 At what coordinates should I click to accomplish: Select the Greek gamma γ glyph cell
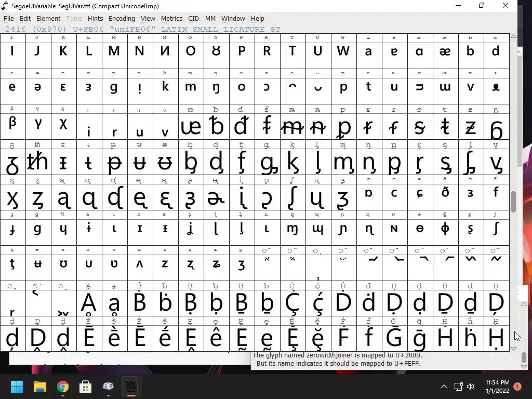point(38,122)
